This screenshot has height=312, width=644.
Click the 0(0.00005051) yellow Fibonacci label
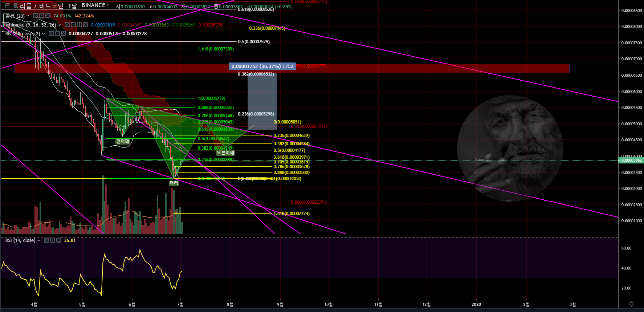288,122
